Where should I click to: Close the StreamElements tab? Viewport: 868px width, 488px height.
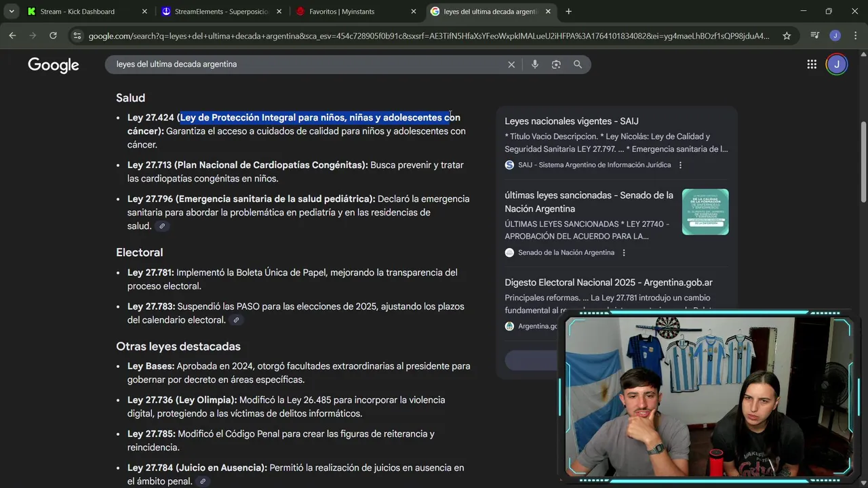click(279, 12)
